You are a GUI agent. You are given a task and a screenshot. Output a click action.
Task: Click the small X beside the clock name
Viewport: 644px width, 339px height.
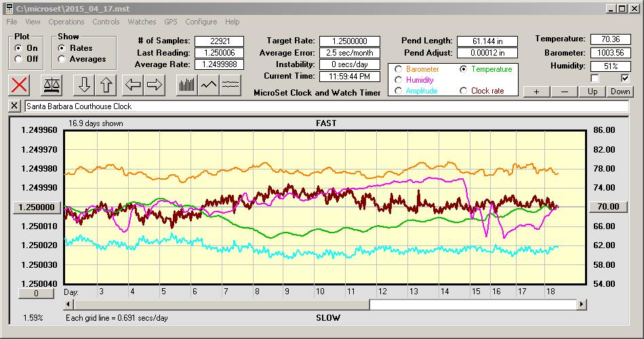pos(14,106)
